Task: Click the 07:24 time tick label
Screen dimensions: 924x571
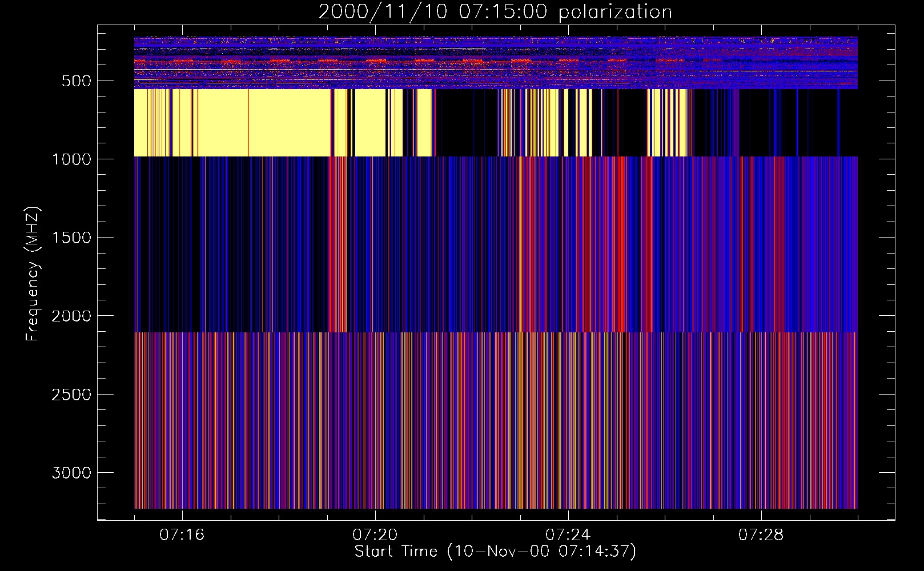Action: [568, 535]
